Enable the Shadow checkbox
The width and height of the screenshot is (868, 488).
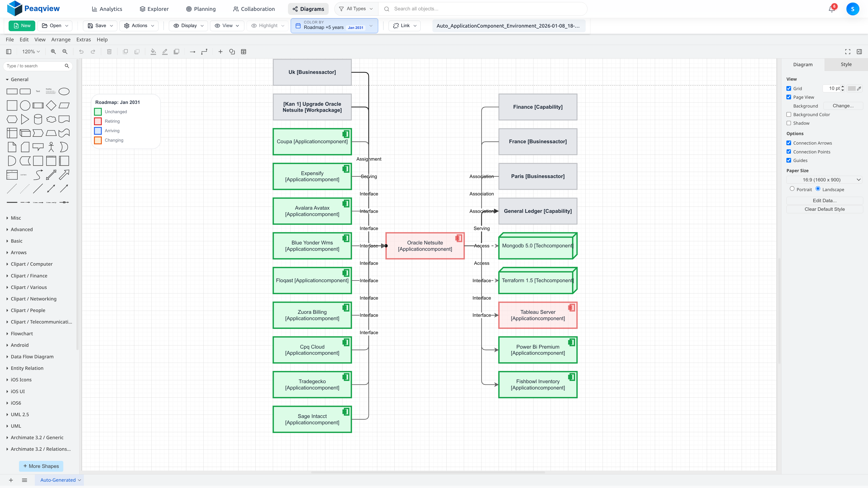[789, 123]
